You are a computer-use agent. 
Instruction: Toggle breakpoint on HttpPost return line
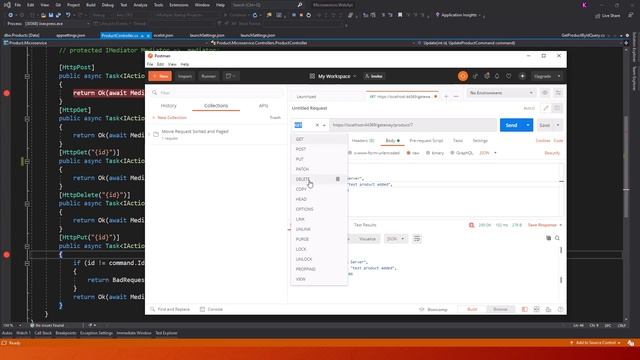pos(7,93)
